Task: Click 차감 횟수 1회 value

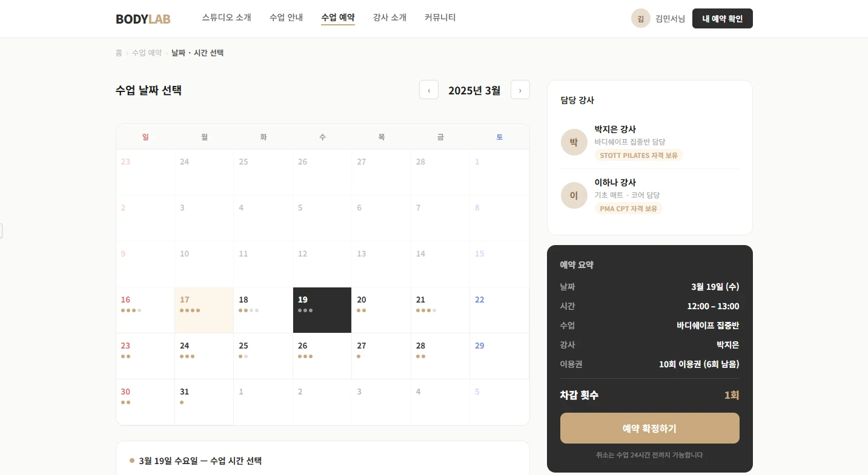Action: pyautogui.click(x=732, y=395)
